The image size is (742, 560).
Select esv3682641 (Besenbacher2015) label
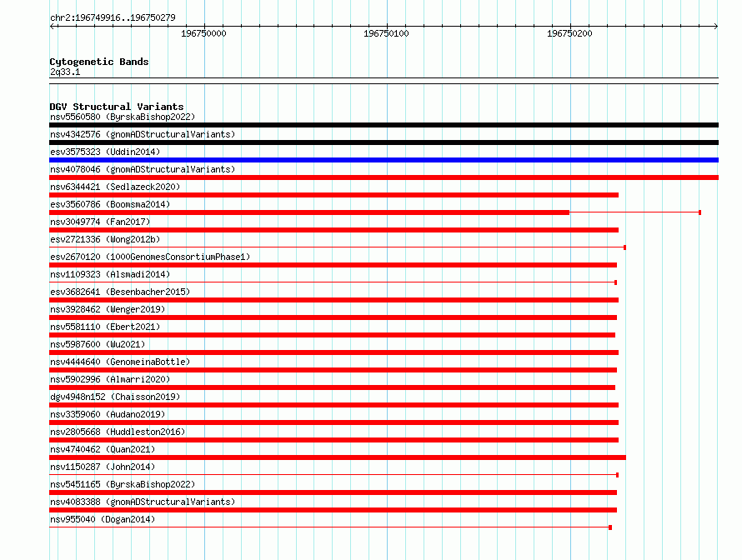(120, 292)
